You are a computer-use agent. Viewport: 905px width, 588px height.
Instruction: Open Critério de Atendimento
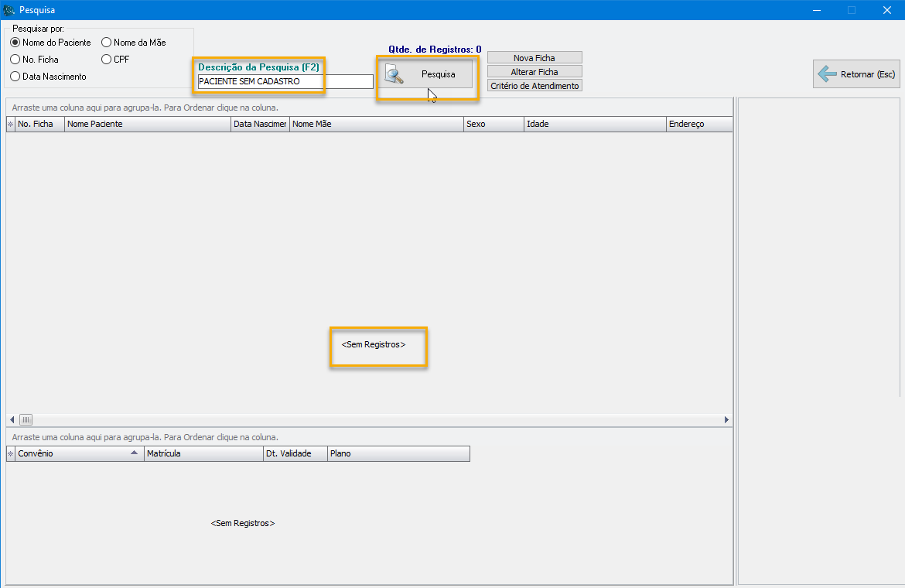(x=534, y=85)
